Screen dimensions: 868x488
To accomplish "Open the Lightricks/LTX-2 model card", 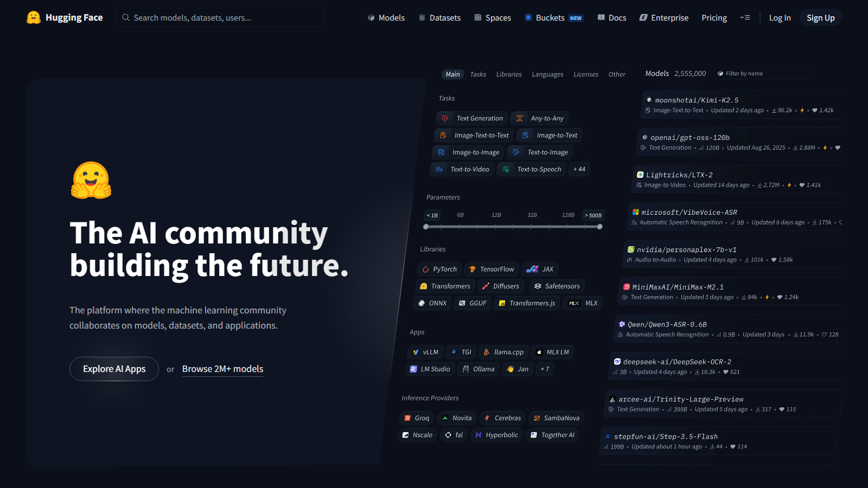I will [737, 180].
